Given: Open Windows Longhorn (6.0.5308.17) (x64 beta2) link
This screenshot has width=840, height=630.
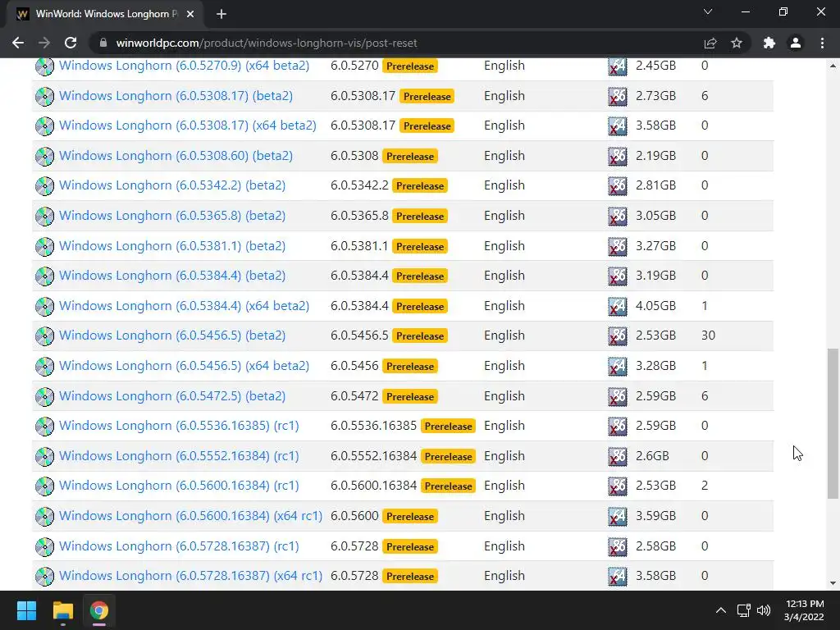Looking at the screenshot, I should coord(188,126).
